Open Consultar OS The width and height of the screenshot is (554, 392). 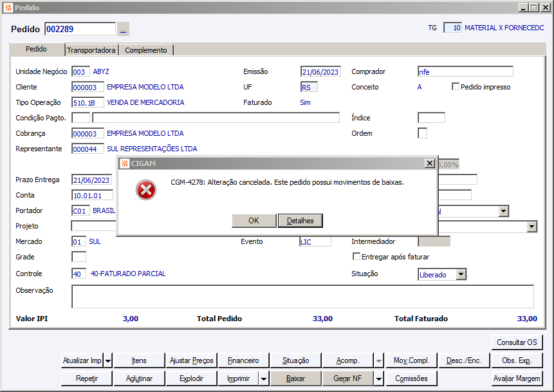click(517, 342)
